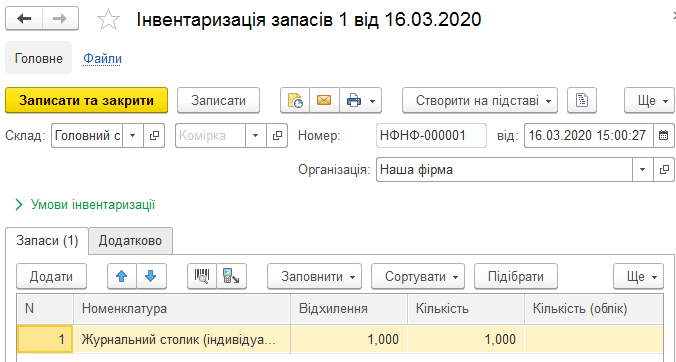Click the Організація field Наша фірма
676x362 pixels.
[504, 170]
